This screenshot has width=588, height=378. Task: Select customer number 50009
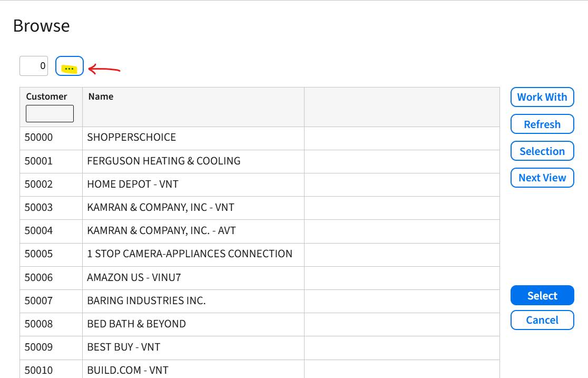point(38,347)
